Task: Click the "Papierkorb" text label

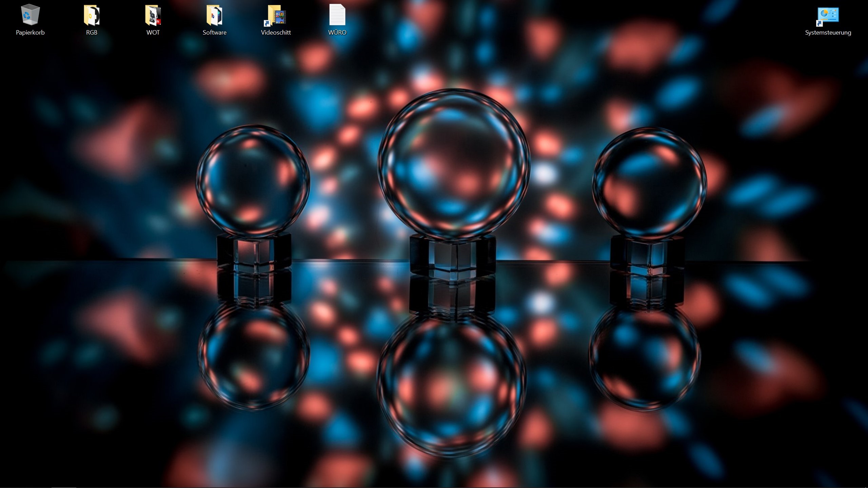Action: (30, 33)
